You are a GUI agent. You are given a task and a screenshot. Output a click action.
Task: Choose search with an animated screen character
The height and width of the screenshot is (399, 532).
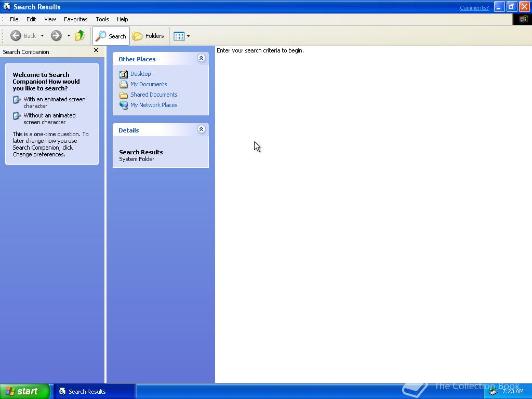coord(54,102)
